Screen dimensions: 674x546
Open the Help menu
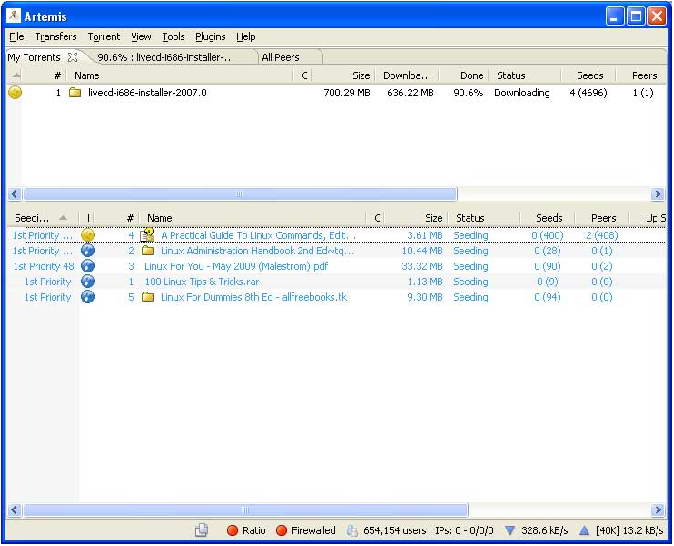(x=246, y=37)
